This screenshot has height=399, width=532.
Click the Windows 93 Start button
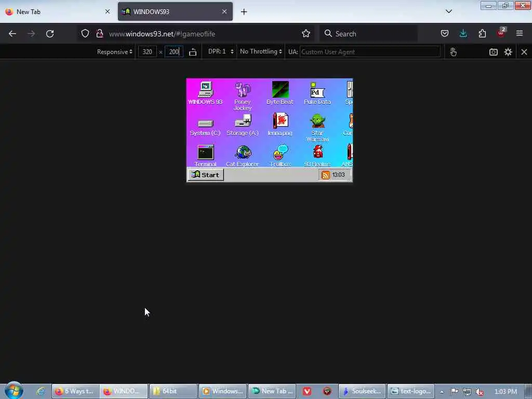point(206,175)
